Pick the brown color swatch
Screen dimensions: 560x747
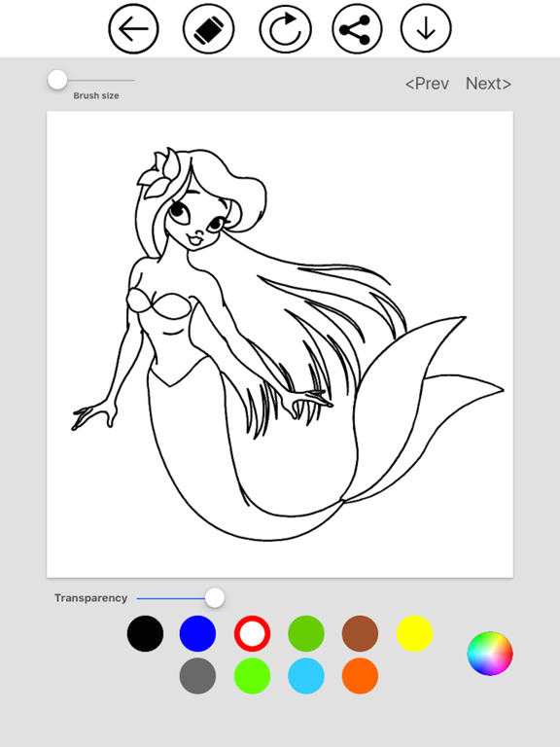(360, 633)
